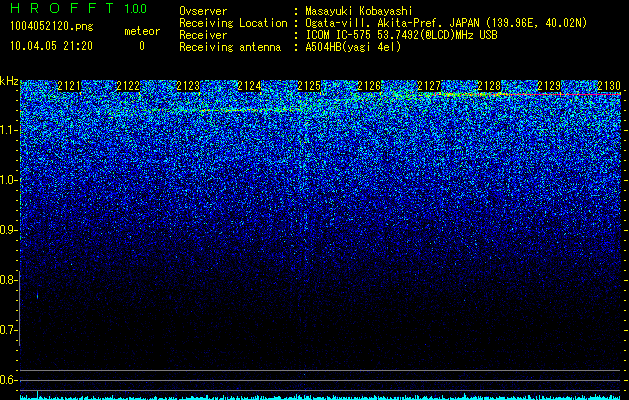Viewport: 629px width, 400px height.
Task: Select the filename 1004052120.png
Action: tap(52, 26)
